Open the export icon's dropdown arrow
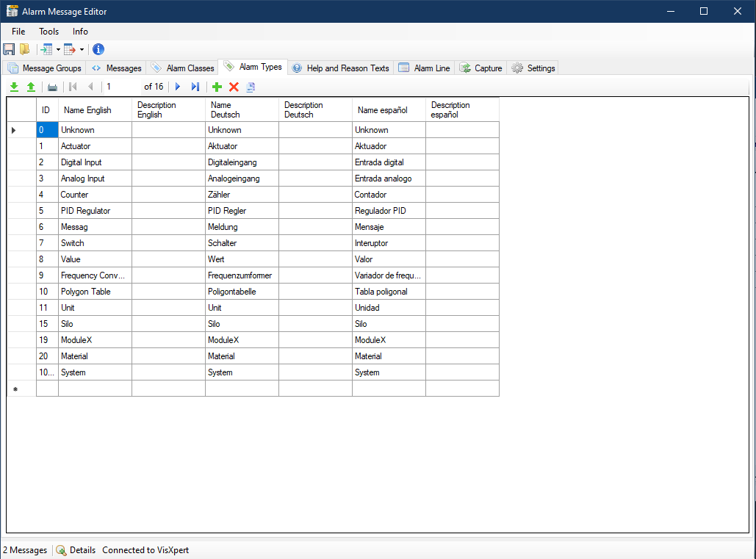Screen dimensions: 756x559 (x=80, y=49)
